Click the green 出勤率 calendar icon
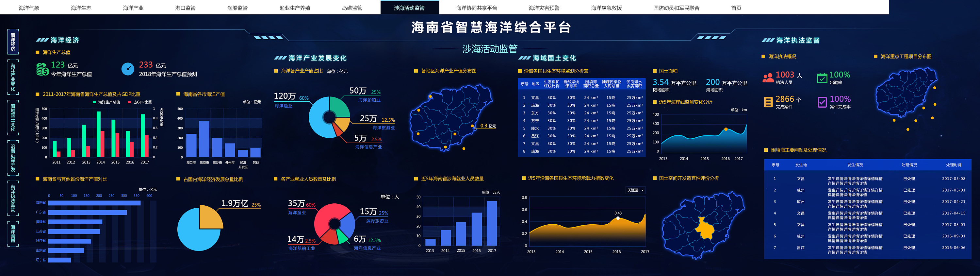This screenshot has height=276, width=980. point(822,78)
